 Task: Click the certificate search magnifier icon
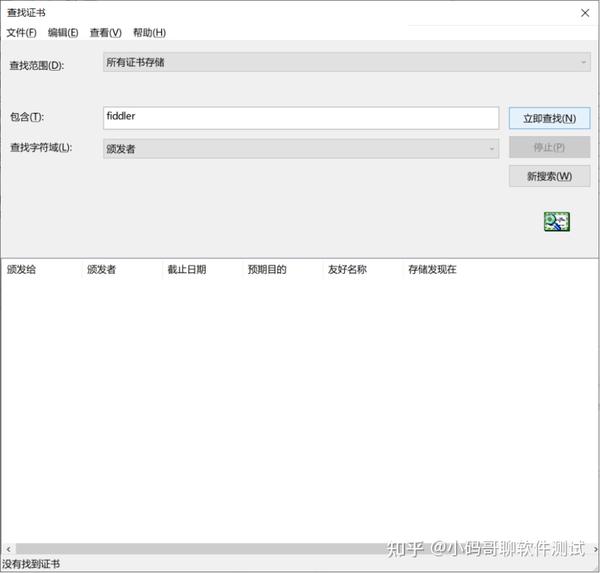click(557, 222)
